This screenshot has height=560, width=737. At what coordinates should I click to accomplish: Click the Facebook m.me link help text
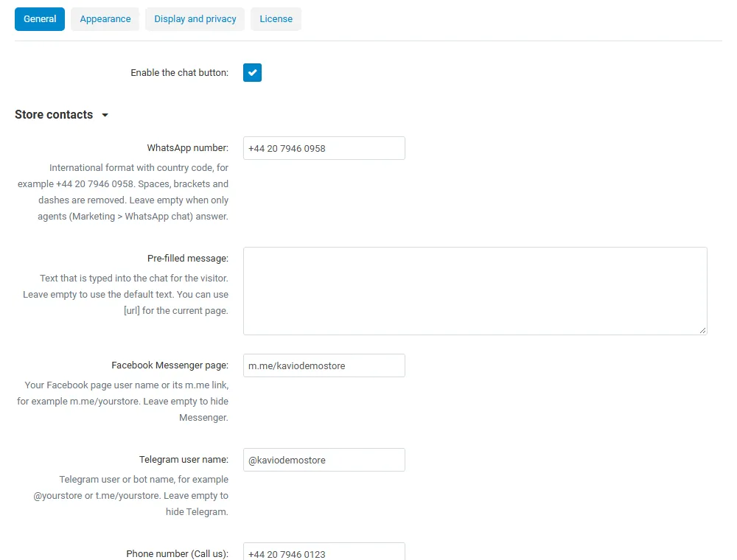point(122,401)
